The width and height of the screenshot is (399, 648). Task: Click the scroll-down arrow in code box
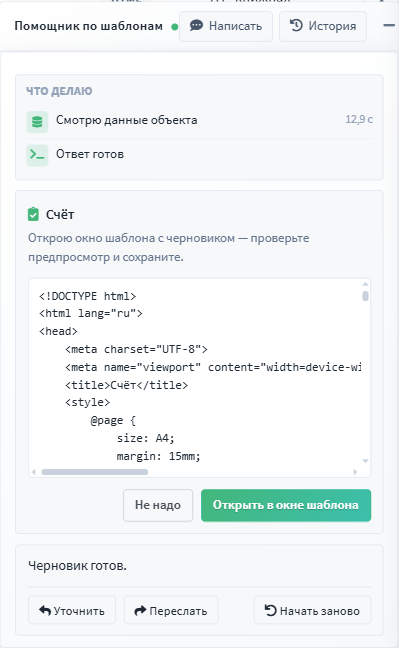click(365, 461)
